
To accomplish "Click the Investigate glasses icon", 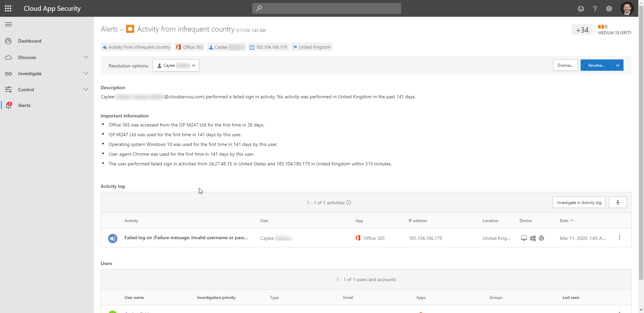I will click(8, 73).
